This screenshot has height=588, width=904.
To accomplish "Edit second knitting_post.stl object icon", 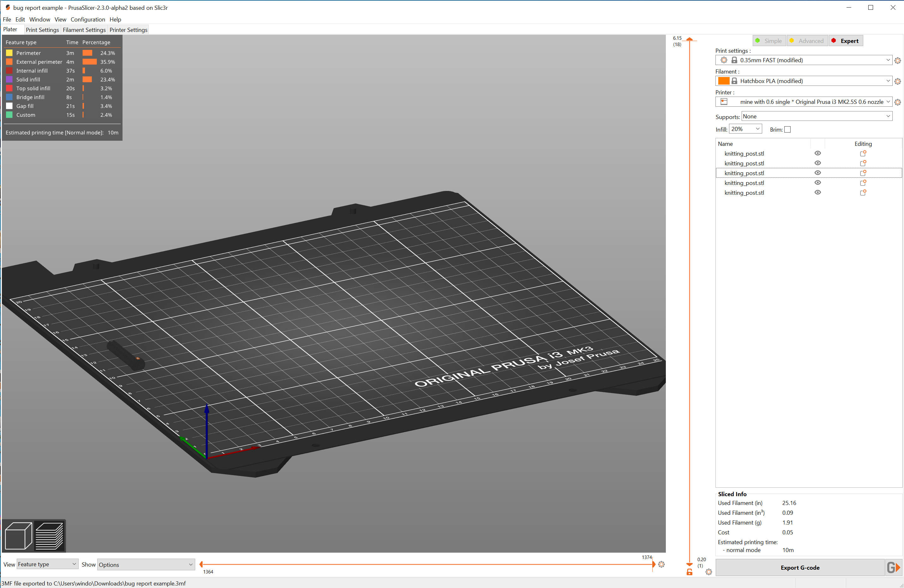I will pos(863,163).
